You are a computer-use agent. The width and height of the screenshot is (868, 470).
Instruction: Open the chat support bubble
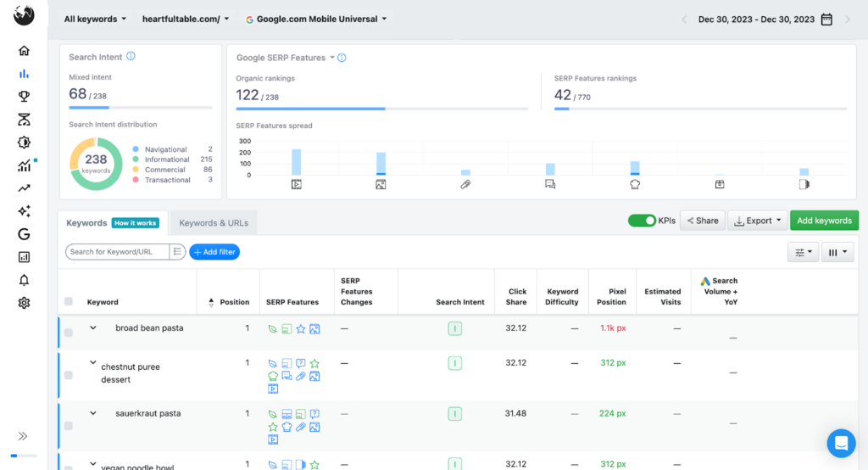[x=841, y=443]
